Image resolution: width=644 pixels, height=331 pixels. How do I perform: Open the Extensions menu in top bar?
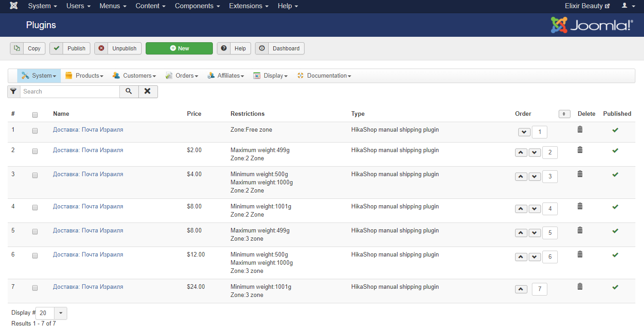248,6
